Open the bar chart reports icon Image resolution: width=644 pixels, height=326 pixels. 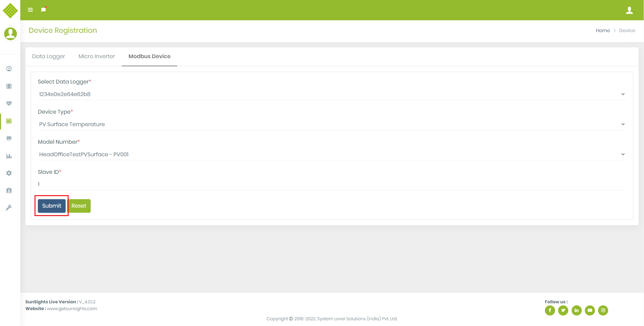coord(9,156)
